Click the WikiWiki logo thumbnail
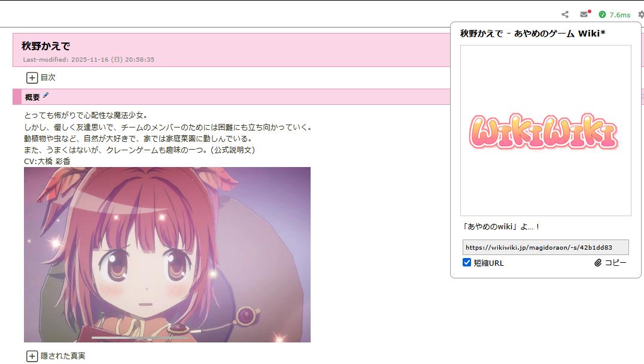The width and height of the screenshot is (644, 364). [x=545, y=131]
